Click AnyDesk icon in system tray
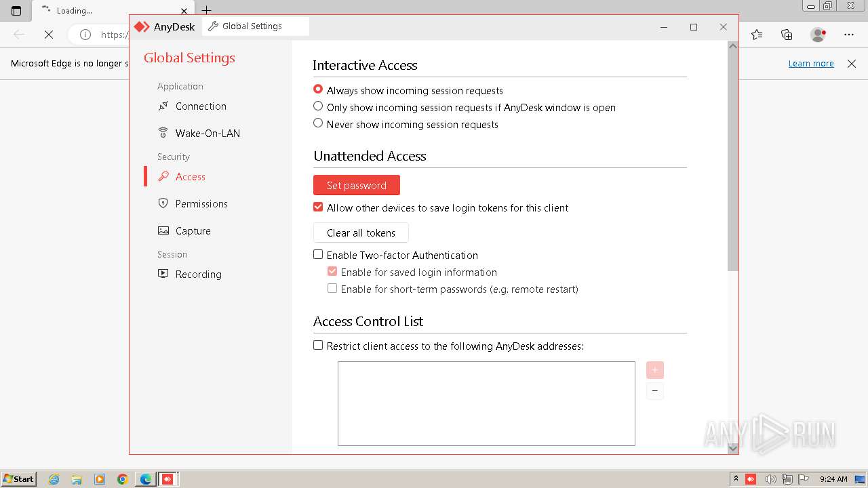 (x=751, y=479)
